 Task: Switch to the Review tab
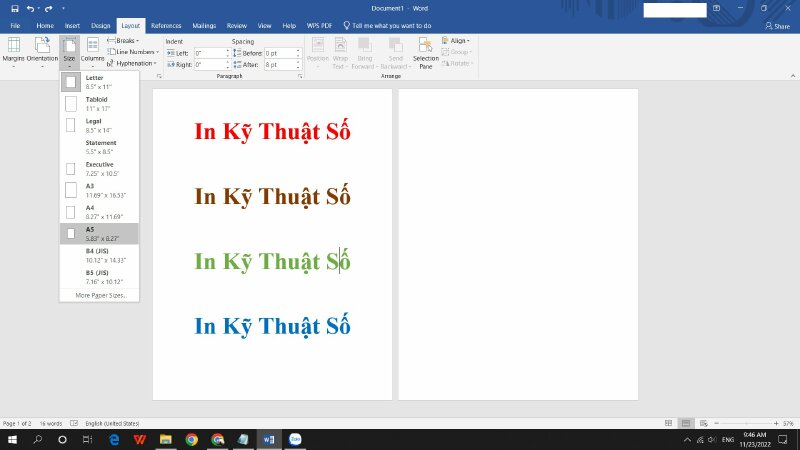tap(237, 26)
